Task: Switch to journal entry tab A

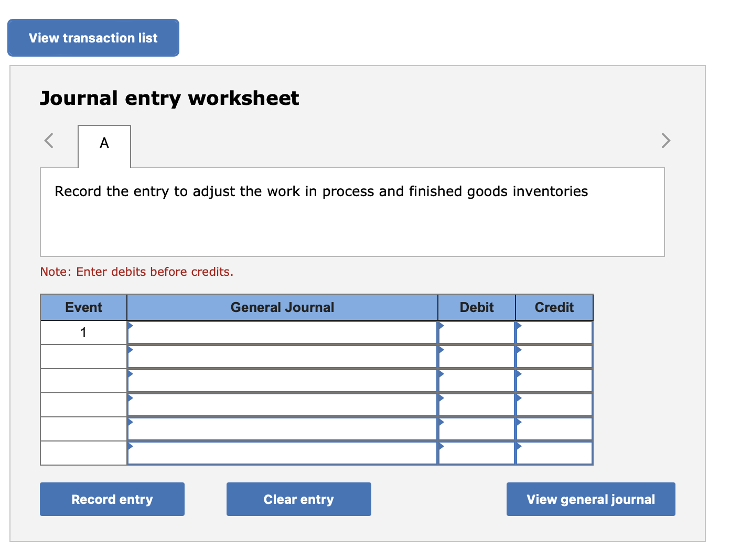Action: pos(104,143)
